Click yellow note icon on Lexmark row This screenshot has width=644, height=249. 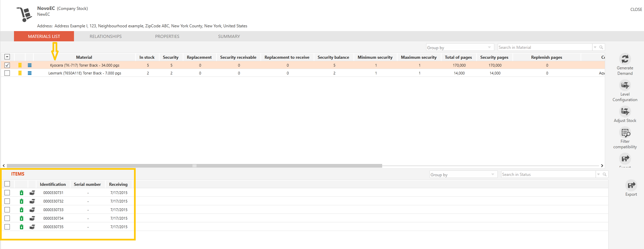tap(20, 73)
